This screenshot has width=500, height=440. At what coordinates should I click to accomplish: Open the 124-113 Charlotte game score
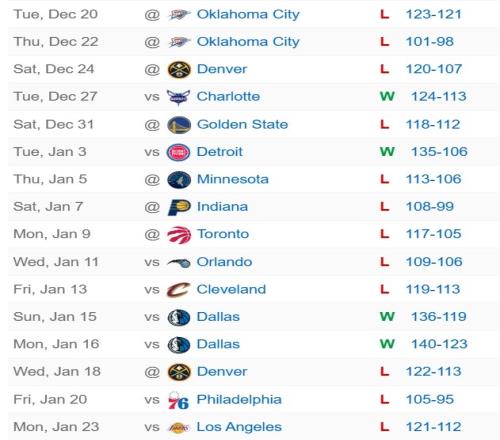[x=438, y=96]
